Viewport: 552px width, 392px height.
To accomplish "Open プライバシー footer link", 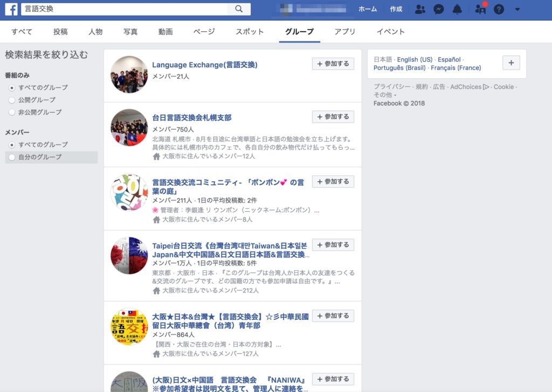I will click(392, 87).
